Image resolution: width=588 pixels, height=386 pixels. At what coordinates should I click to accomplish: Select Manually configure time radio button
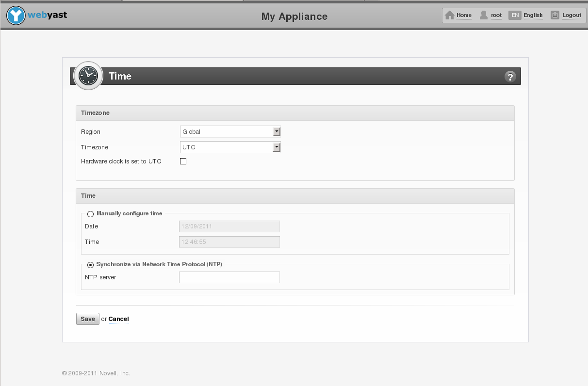(90, 214)
